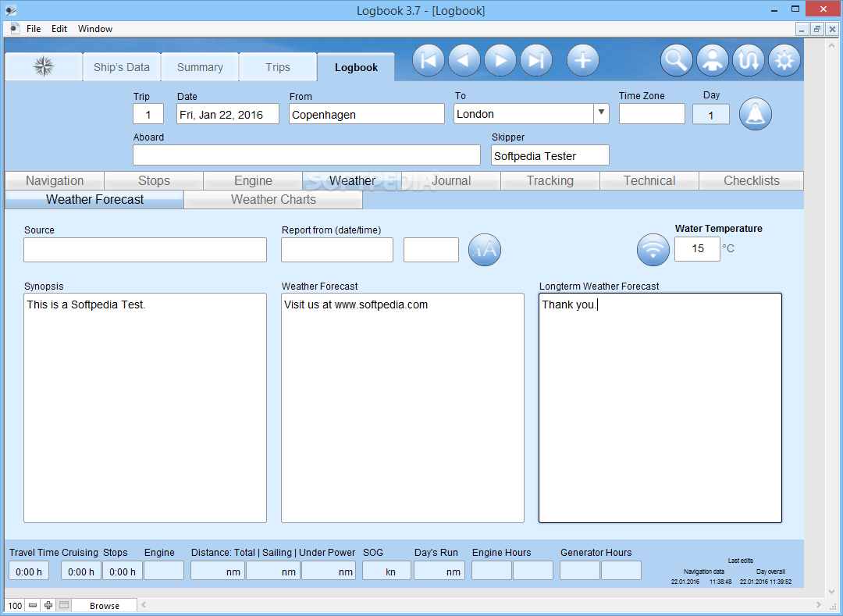Click the Skipper field
The height and width of the screenshot is (616, 843).
click(550, 155)
